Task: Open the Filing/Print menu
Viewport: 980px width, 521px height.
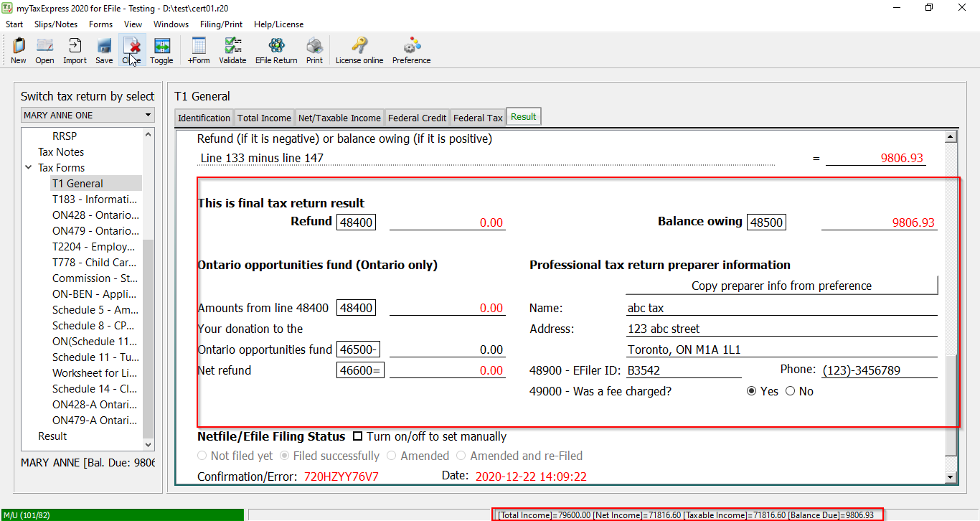Action: coord(221,24)
